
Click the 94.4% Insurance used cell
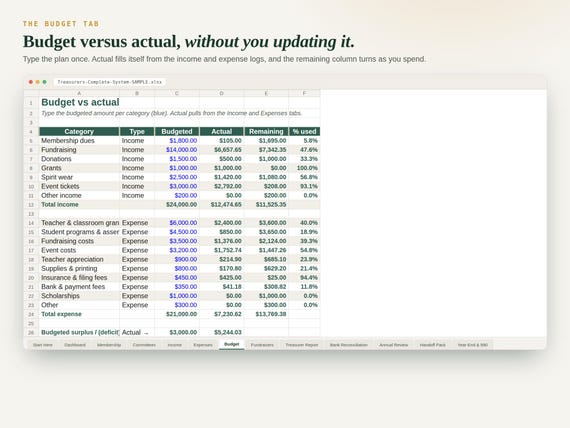pos(305,277)
